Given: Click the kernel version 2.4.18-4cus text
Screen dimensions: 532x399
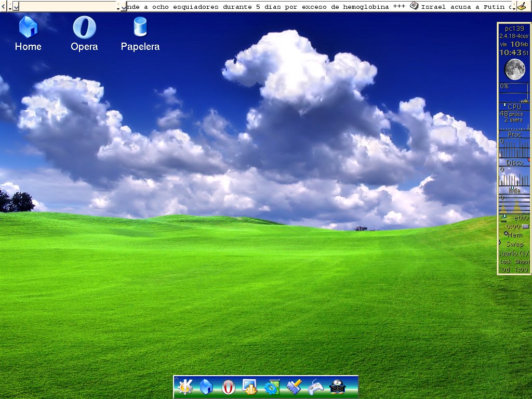Looking at the screenshot, I should [514, 36].
